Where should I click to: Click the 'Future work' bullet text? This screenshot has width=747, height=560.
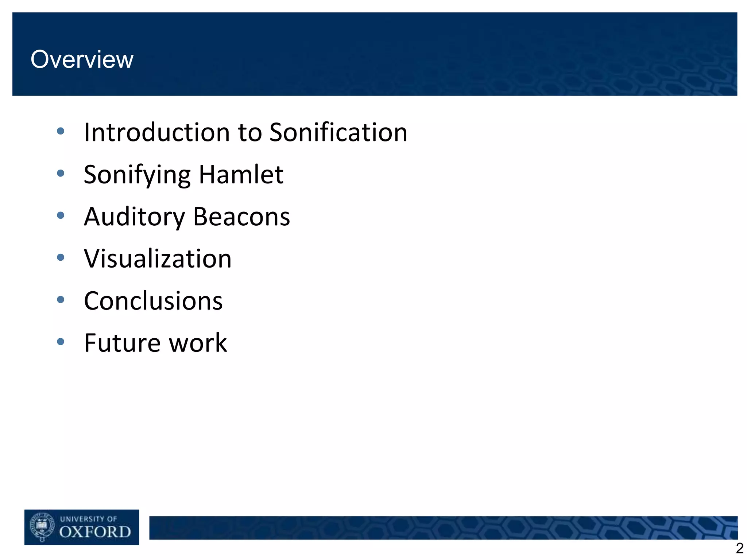click(x=155, y=343)
